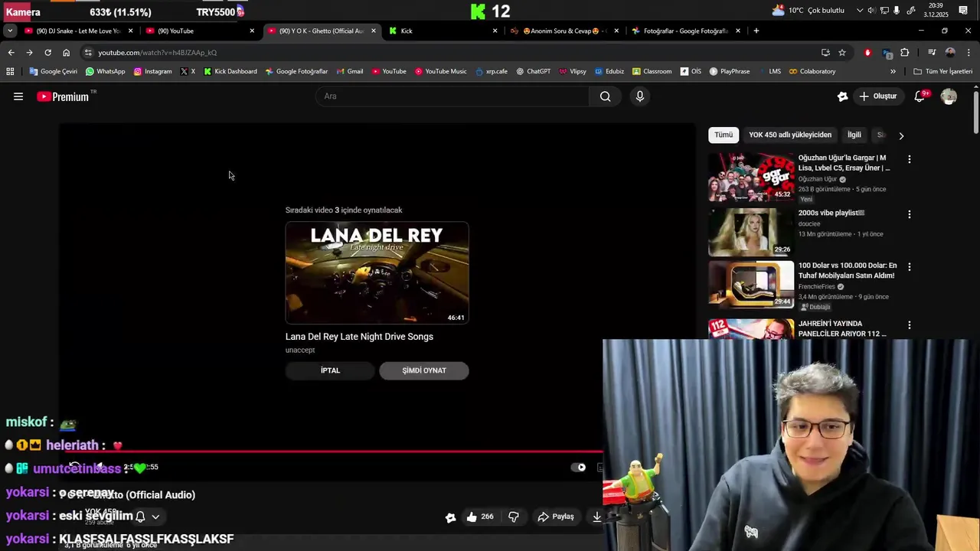
Task: Toggle the autoplay switch in player
Action: 578,468
